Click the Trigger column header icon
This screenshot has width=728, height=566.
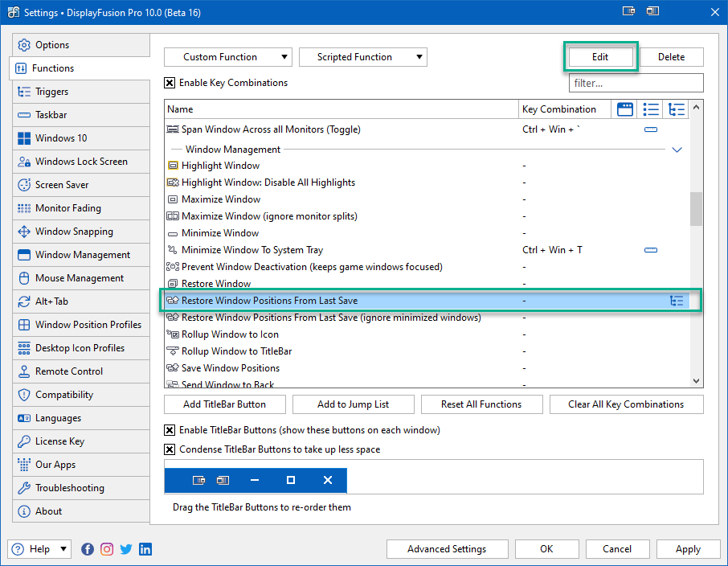tap(676, 109)
